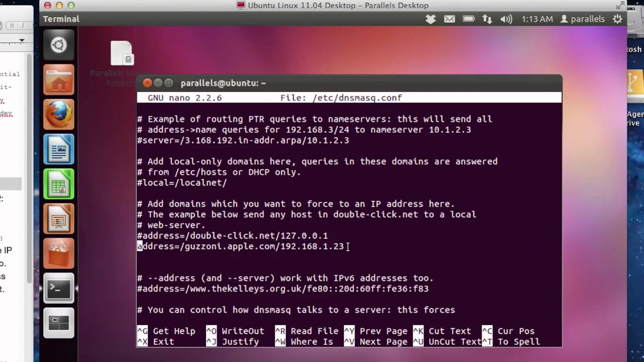Click the ^Y Prev Page shortcut
This screenshot has width=644, height=362.
[375, 331]
